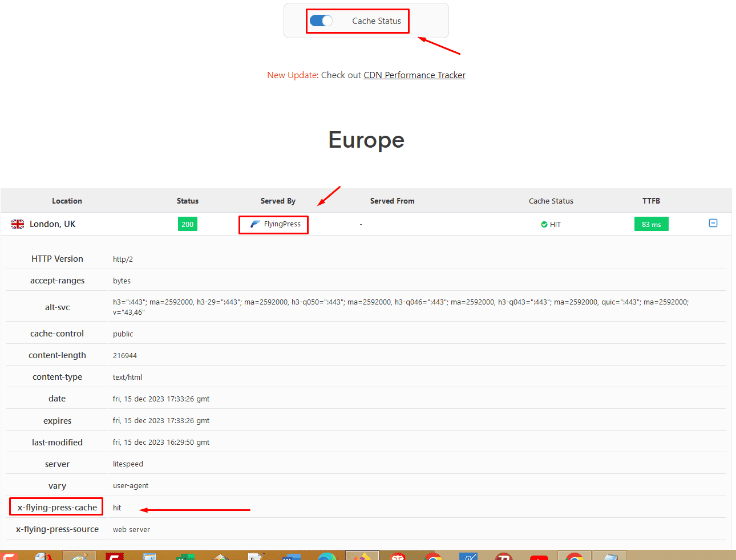Screen dimensions: 736x560
Task: Select the 'public' cache-control value
Action: coord(123,334)
